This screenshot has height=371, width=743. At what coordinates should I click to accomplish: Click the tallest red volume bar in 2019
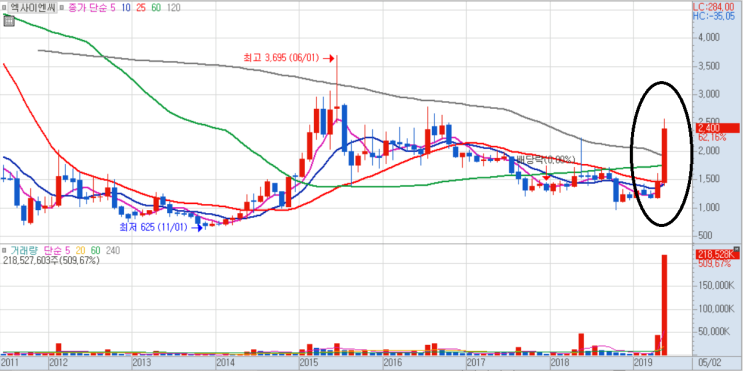coord(664,305)
